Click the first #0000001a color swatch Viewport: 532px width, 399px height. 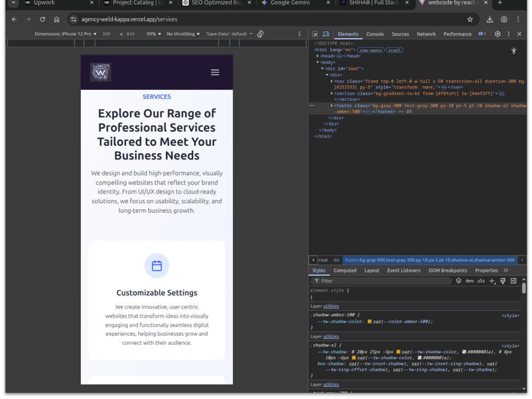[464, 352]
